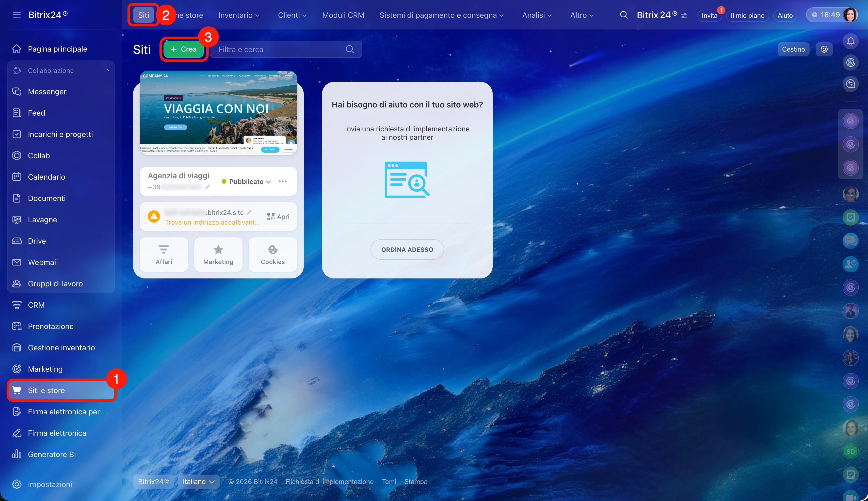Collapse the Collaborazione section
Image resolution: width=868 pixels, height=501 pixels.
[x=107, y=70]
